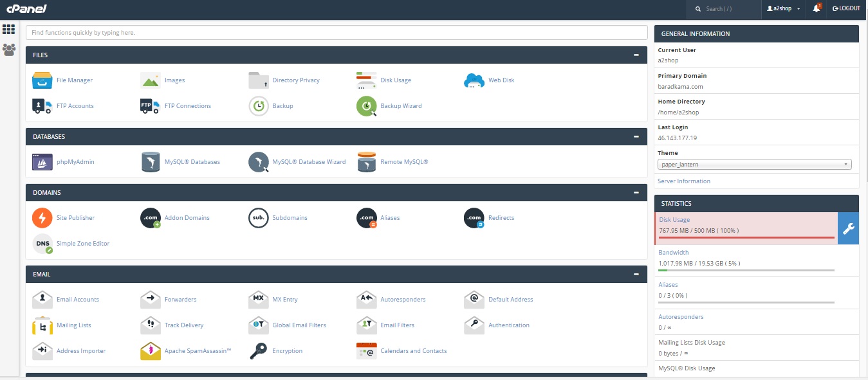Click the Bandwidth statistics link
The image size is (868, 380).
(x=674, y=253)
